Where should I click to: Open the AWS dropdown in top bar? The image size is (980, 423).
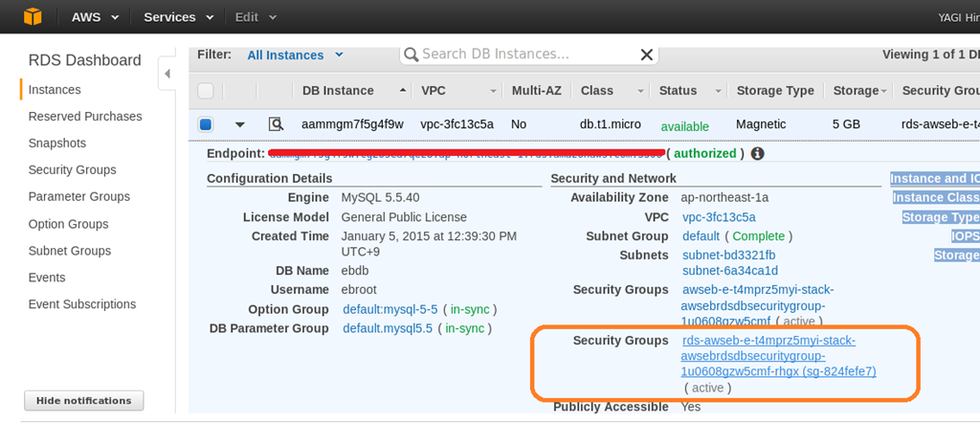[x=96, y=17]
